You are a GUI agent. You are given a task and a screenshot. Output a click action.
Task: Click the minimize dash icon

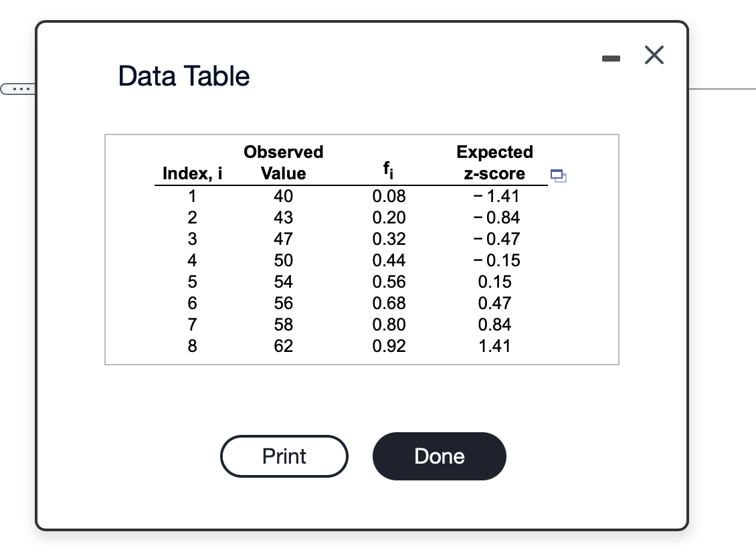point(610,58)
